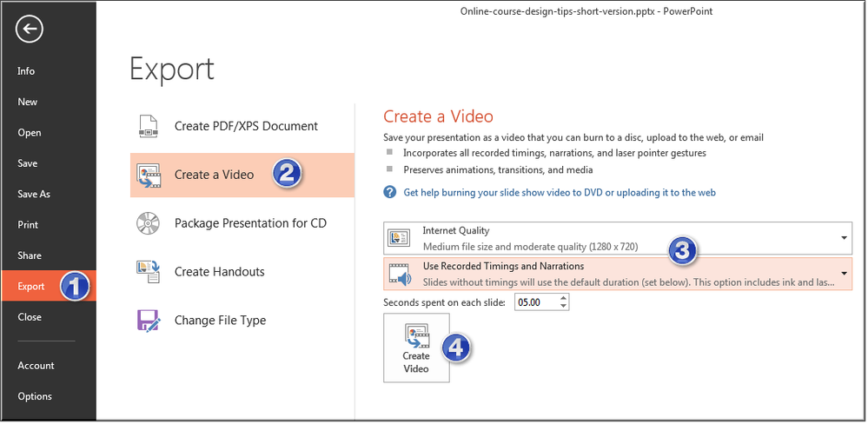This screenshot has width=868, height=424.
Task: Click the Package Presentation CD icon
Action: tap(148, 223)
